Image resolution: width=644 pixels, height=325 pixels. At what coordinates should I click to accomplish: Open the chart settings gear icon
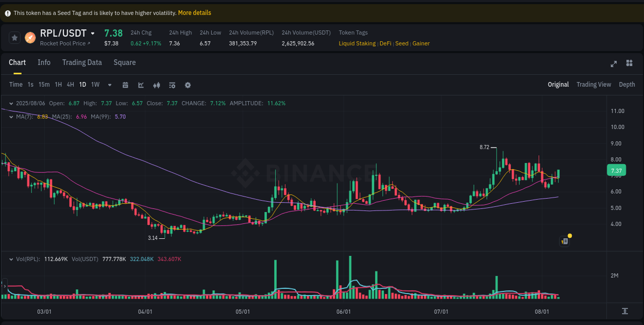pyautogui.click(x=188, y=85)
